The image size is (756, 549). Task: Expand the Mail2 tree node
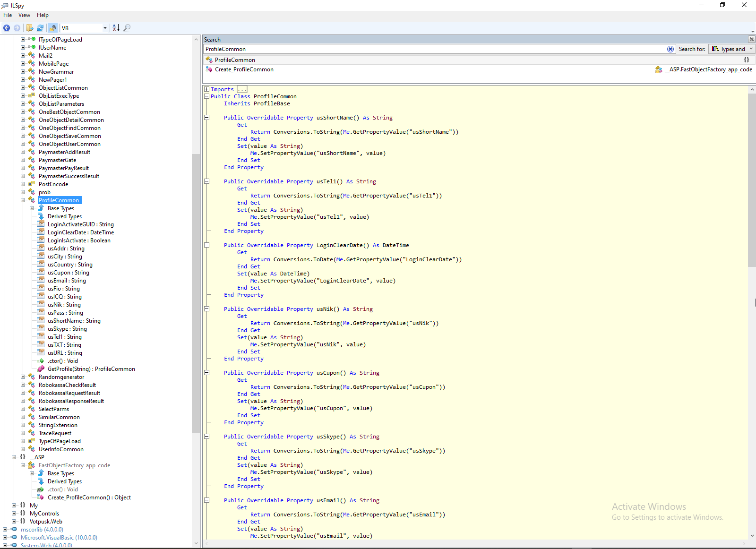pyautogui.click(x=23, y=56)
